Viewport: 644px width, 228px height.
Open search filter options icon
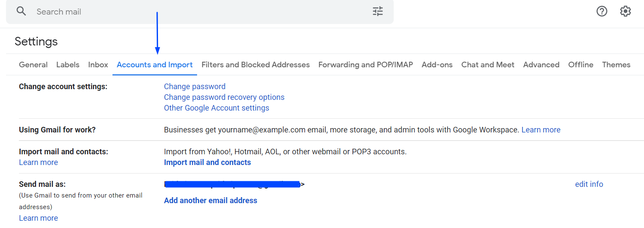pos(377,12)
